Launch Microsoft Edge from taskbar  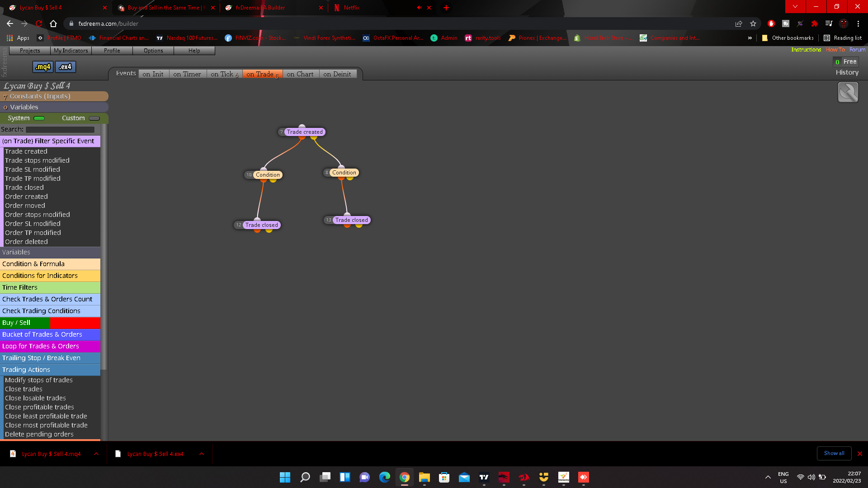(385, 477)
